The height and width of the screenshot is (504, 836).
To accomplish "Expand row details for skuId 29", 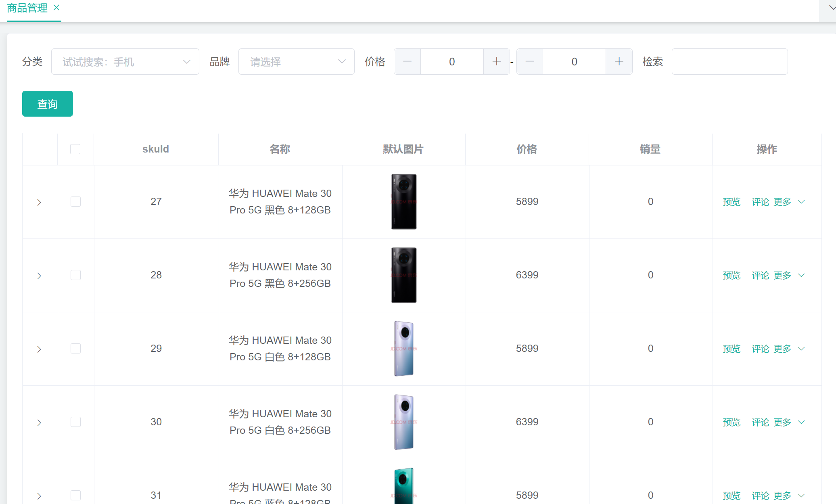I will point(39,349).
